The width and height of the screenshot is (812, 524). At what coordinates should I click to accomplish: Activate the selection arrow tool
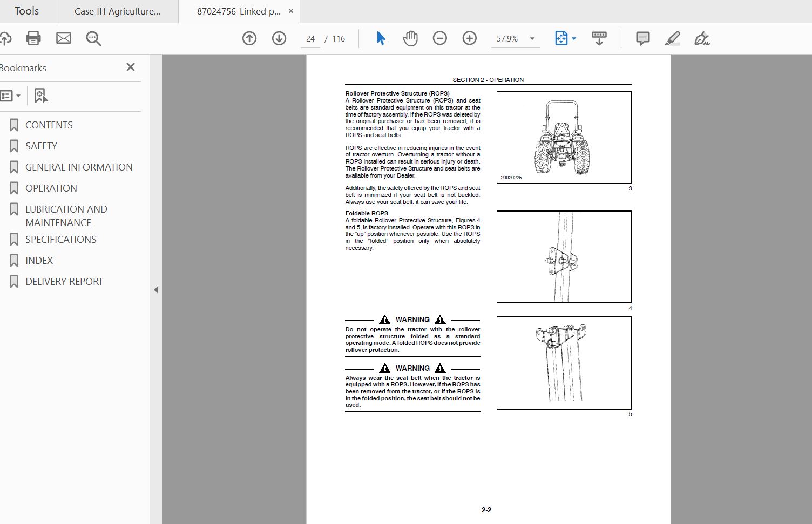click(380, 38)
